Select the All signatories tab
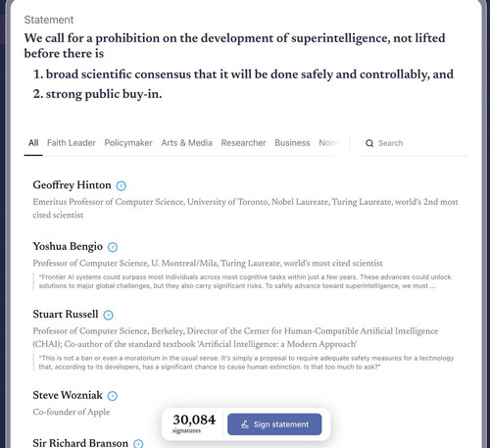 33,143
